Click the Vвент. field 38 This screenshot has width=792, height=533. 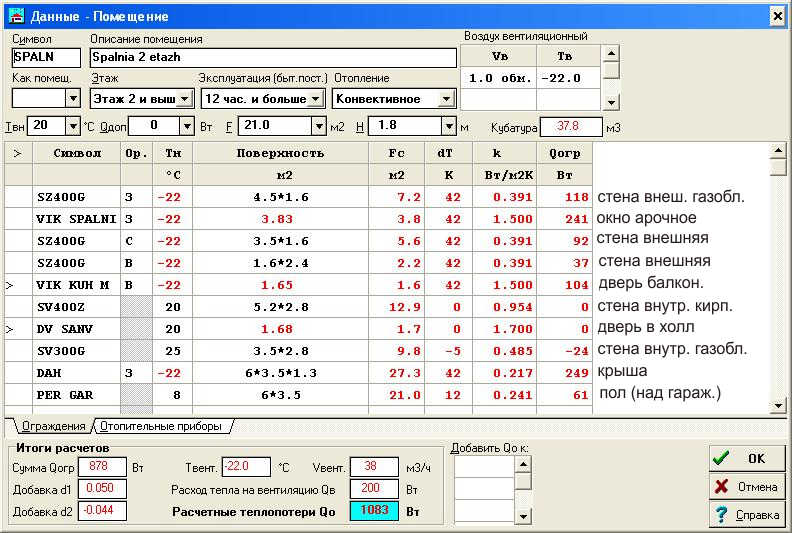(374, 467)
